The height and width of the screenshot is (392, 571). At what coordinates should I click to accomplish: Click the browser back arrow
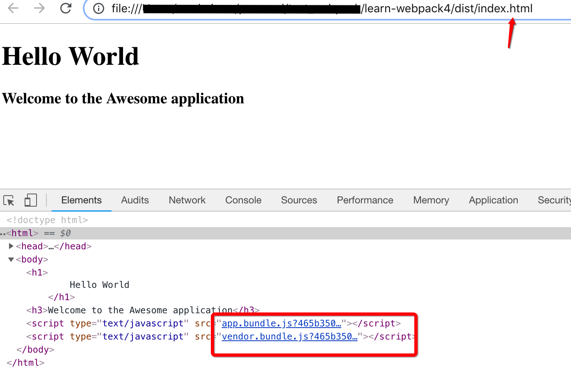pos(13,8)
